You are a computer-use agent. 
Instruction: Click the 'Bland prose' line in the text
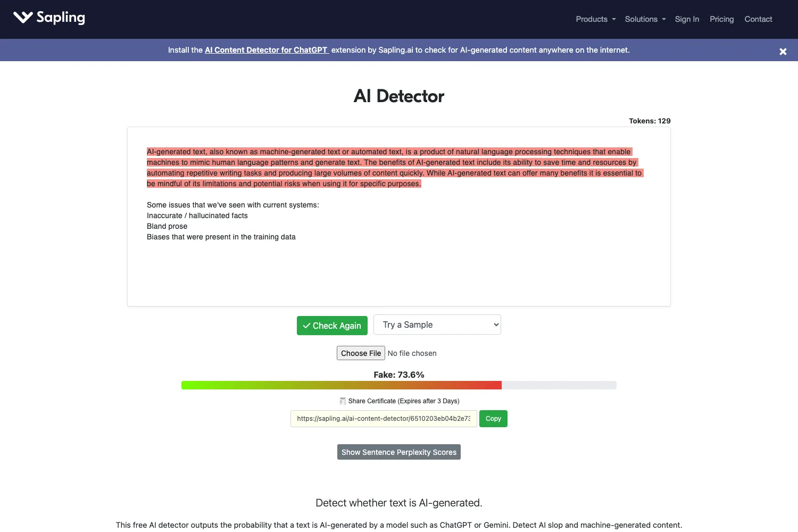[x=167, y=226]
